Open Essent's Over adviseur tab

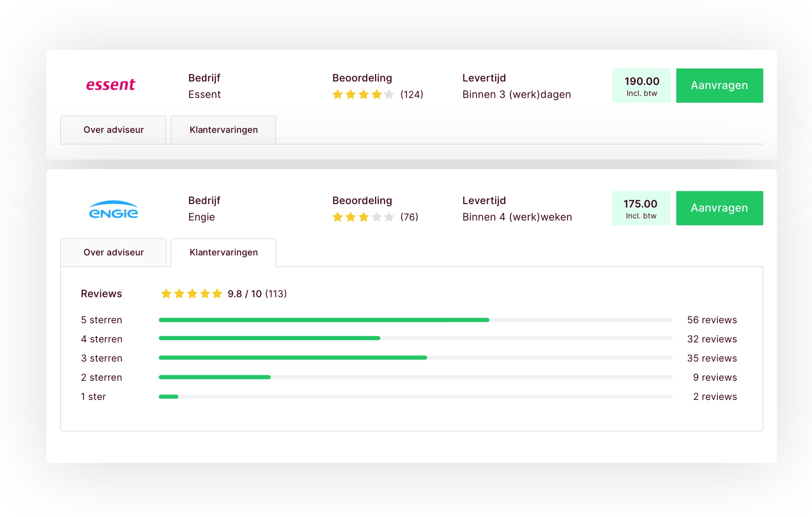pos(113,130)
